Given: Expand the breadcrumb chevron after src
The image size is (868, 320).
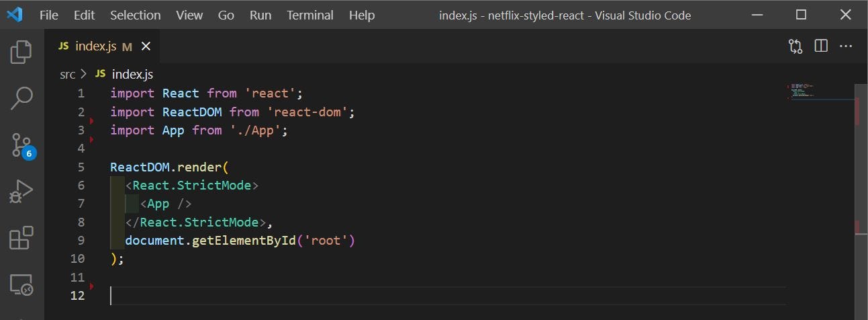Looking at the screenshot, I should tap(84, 74).
